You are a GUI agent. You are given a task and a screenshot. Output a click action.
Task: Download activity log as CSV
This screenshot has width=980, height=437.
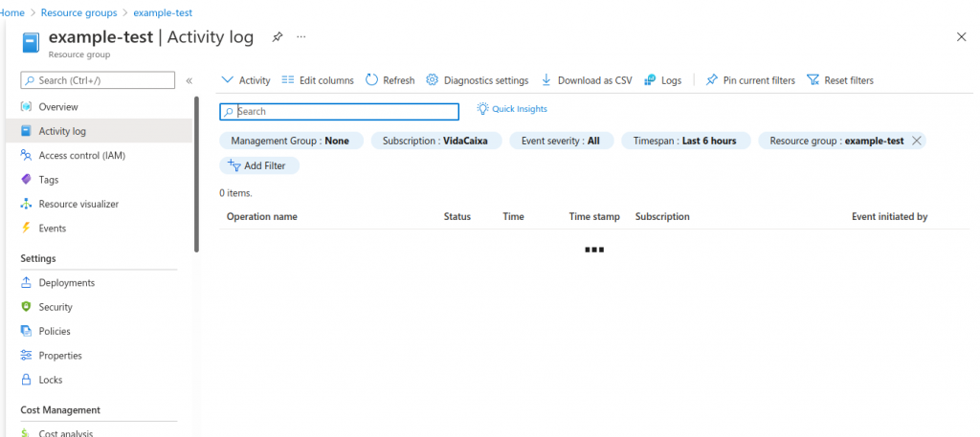587,80
